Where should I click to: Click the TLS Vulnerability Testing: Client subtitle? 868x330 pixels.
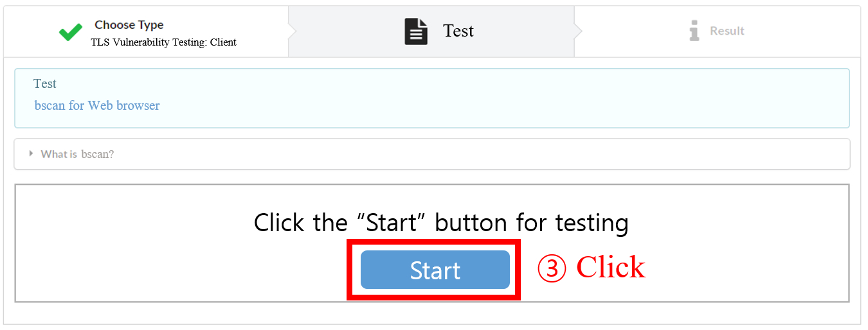163,42
